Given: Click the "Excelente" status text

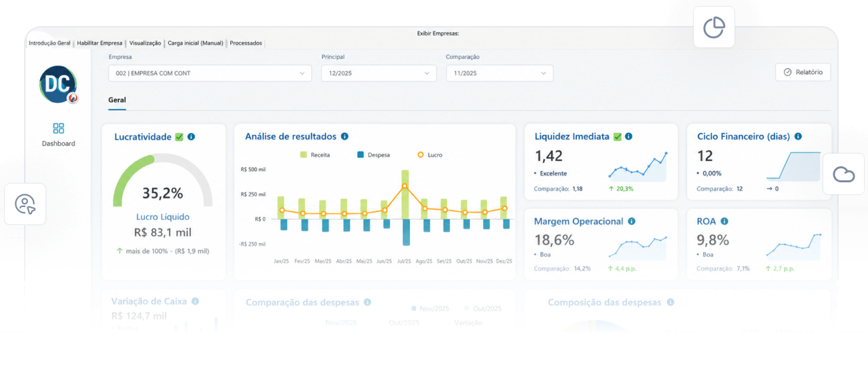Looking at the screenshot, I should click(554, 174).
